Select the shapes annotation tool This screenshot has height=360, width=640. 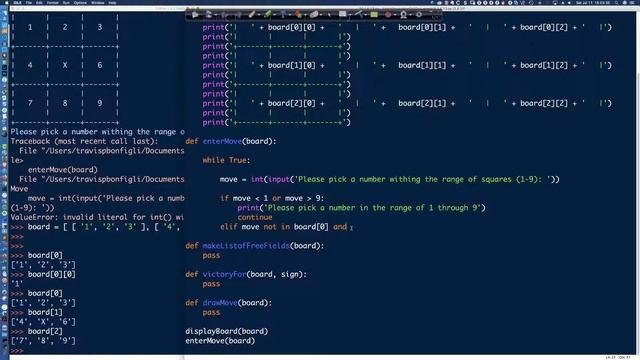[298, 15]
